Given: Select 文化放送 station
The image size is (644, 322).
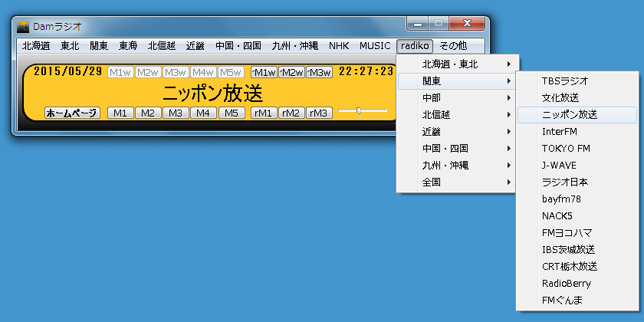Looking at the screenshot, I should pyautogui.click(x=577, y=98).
